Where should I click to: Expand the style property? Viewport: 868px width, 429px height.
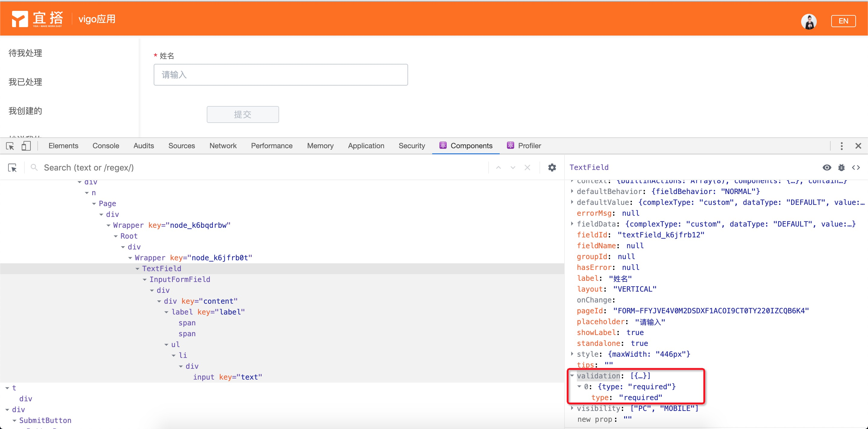572,354
